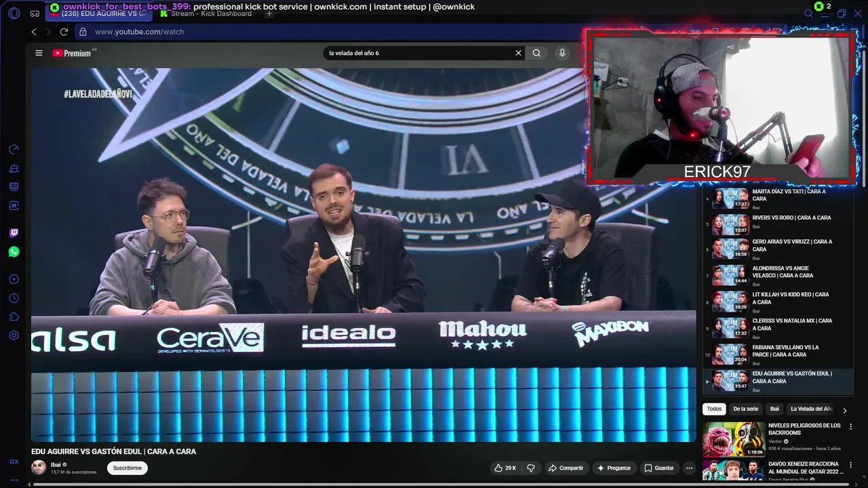This screenshot has height=488, width=868.
Task: Open Lit Killah vs Kidd Keo video
Action: (x=777, y=302)
